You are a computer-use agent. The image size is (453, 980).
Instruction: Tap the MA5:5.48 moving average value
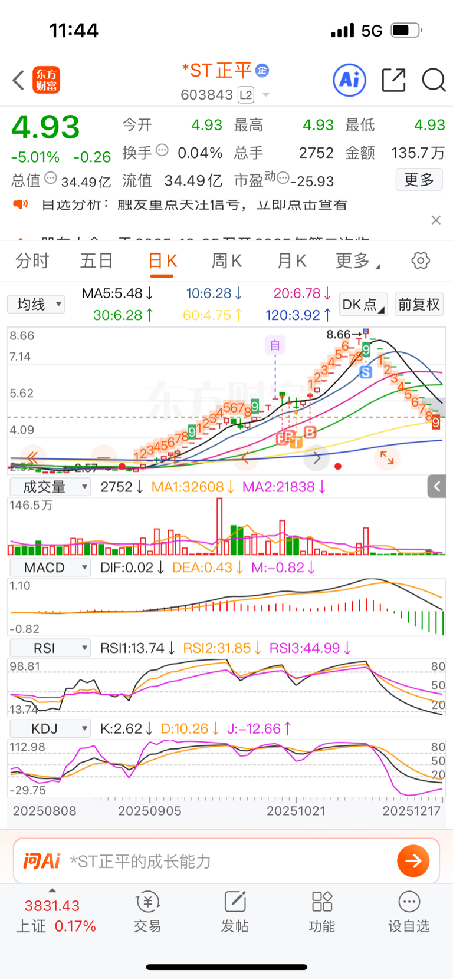click(117, 293)
